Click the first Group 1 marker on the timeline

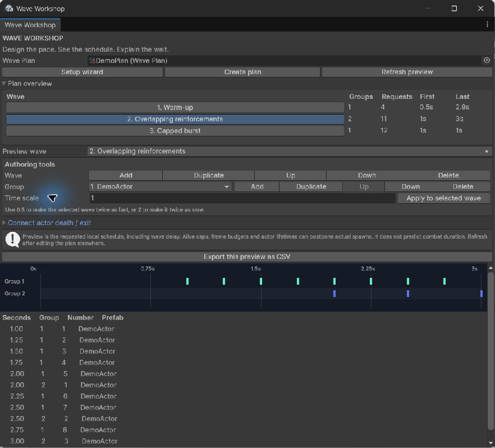click(x=187, y=281)
